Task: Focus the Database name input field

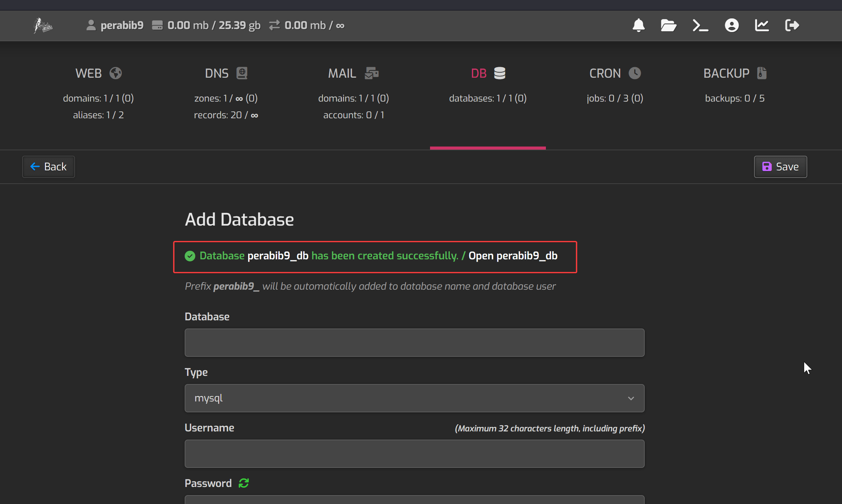Action: point(414,342)
